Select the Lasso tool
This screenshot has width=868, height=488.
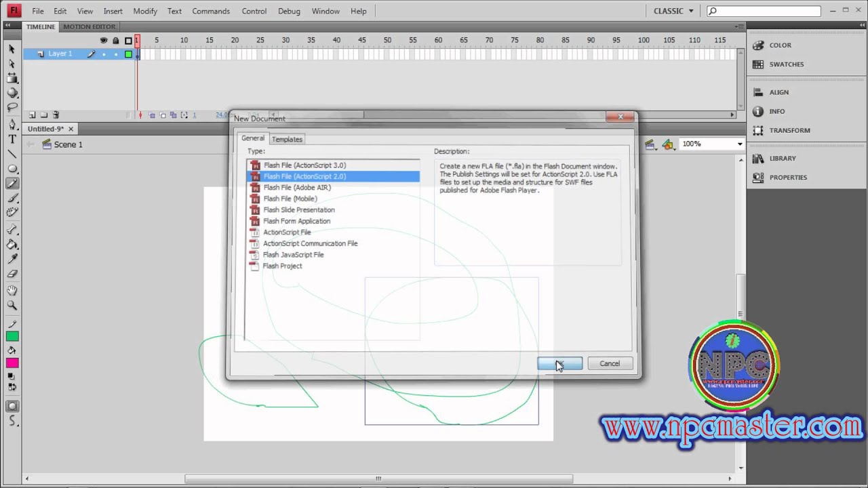click(x=12, y=108)
